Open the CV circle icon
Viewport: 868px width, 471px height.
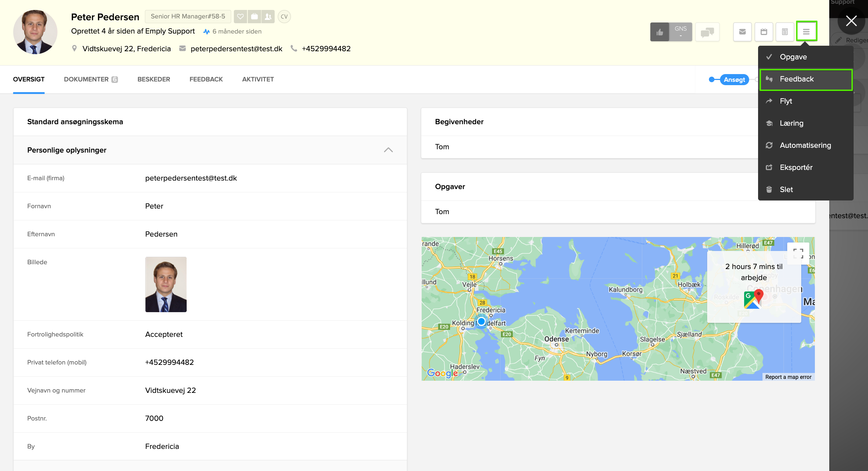tap(284, 17)
